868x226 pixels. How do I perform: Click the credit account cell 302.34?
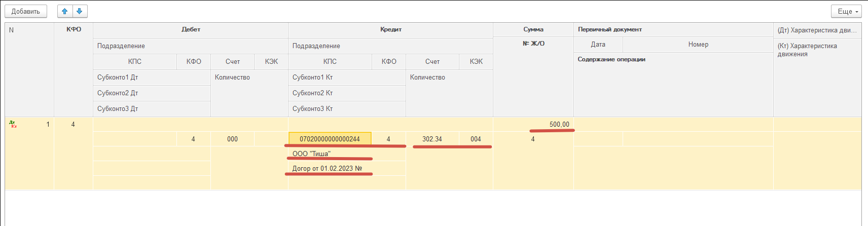(x=432, y=139)
